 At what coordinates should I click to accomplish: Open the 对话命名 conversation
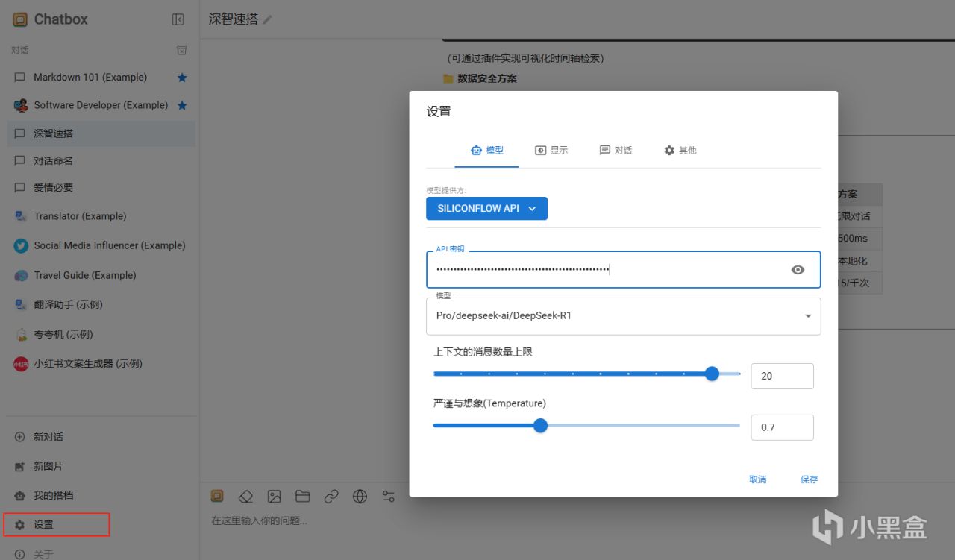coord(100,160)
